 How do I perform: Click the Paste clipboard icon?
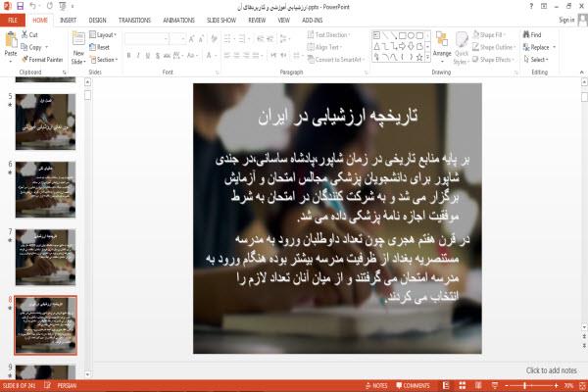[x=11, y=39]
